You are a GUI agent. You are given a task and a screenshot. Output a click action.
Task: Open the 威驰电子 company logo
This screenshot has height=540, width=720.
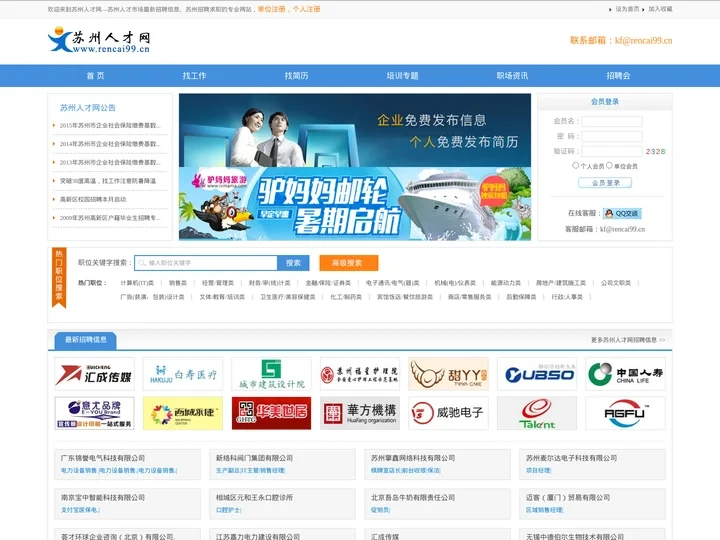click(448, 413)
